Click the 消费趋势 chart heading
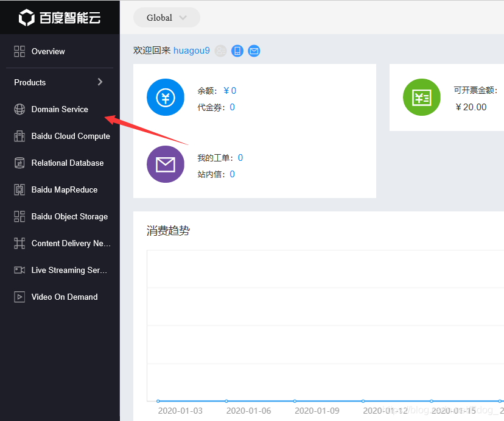Image resolution: width=504 pixels, height=421 pixels. pyautogui.click(x=168, y=230)
